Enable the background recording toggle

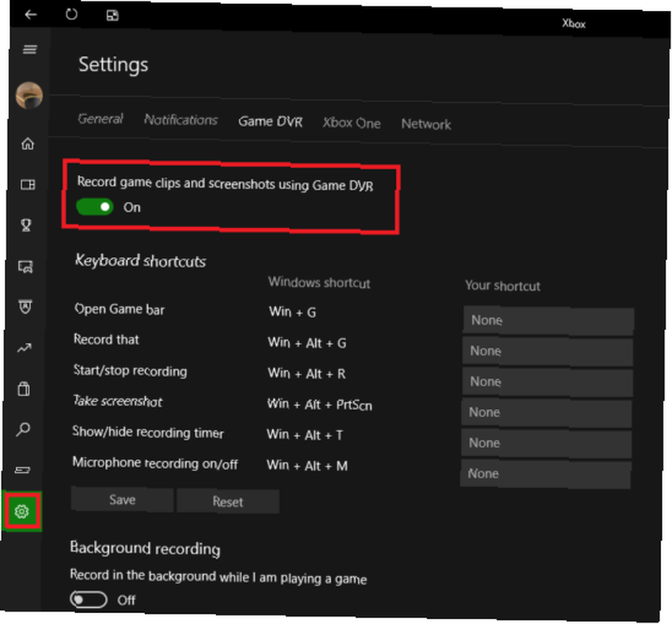point(89,599)
